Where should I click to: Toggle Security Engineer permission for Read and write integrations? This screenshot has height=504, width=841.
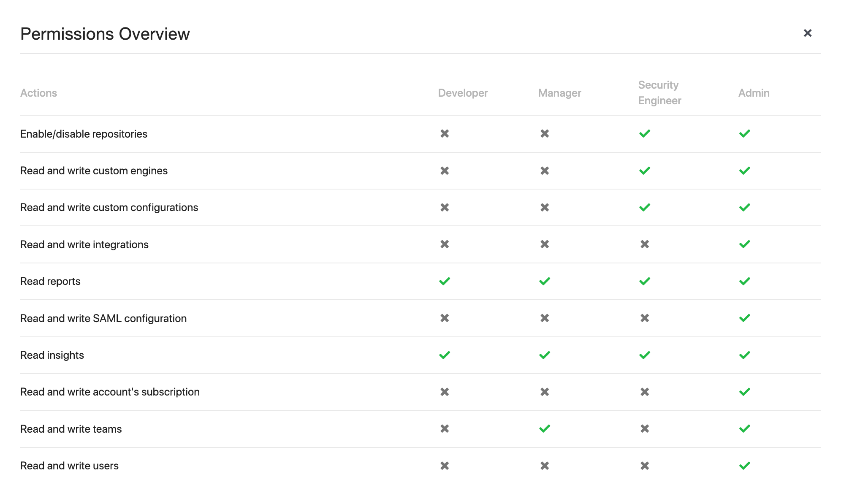point(645,244)
